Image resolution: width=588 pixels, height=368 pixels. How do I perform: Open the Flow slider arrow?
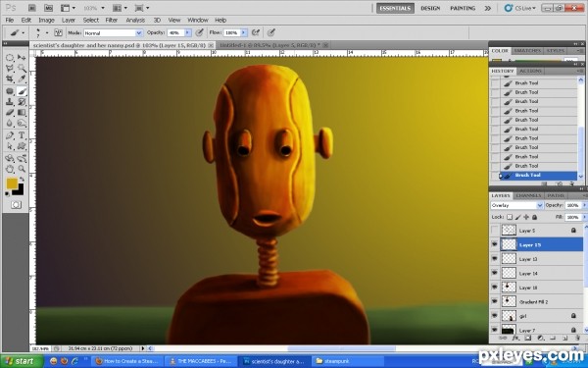244,33
